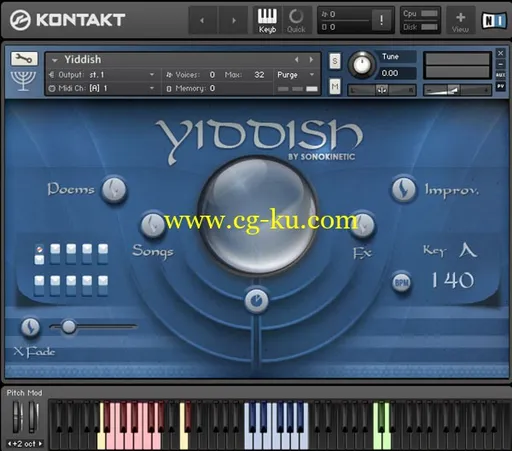Go to next instrument in header
The image size is (512, 451).
click(234, 20)
